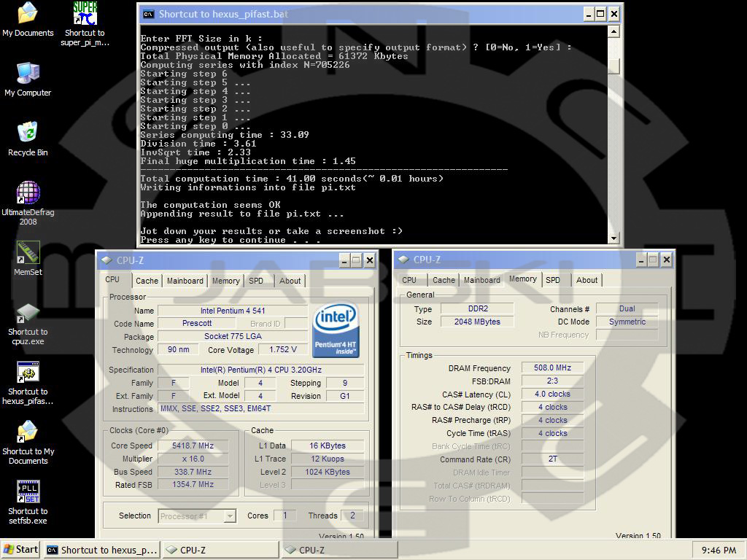Click the console scrollbar up arrow
The width and height of the screenshot is (747, 560).
pyautogui.click(x=614, y=32)
